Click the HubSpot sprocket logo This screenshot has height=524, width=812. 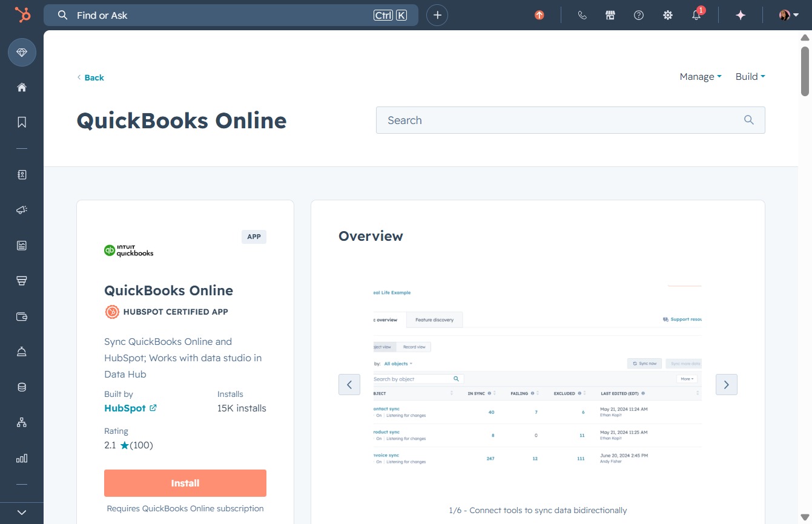22,15
